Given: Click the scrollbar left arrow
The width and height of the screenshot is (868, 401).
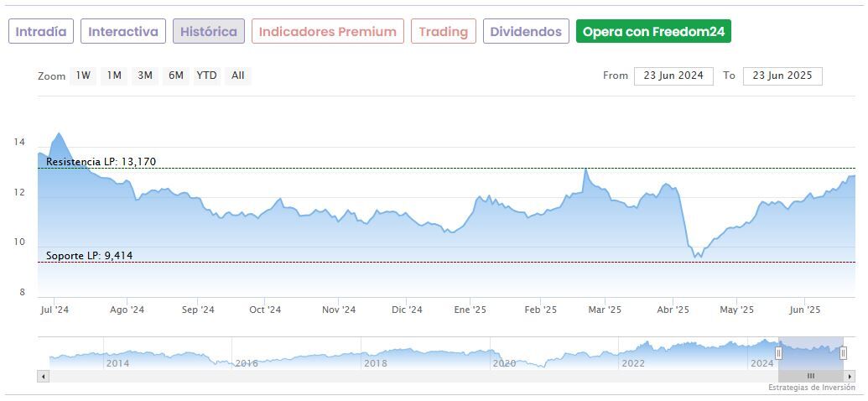Looking at the screenshot, I should point(43,377).
